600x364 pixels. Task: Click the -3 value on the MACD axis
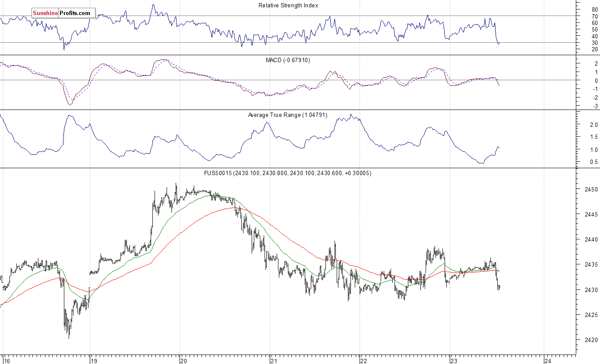pyautogui.click(x=595, y=106)
